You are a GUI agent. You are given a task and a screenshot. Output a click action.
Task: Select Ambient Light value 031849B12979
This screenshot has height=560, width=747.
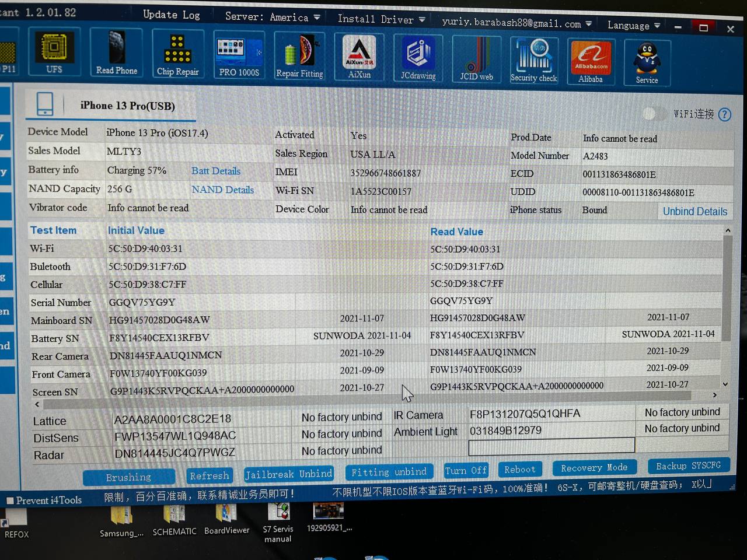[x=505, y=430]
